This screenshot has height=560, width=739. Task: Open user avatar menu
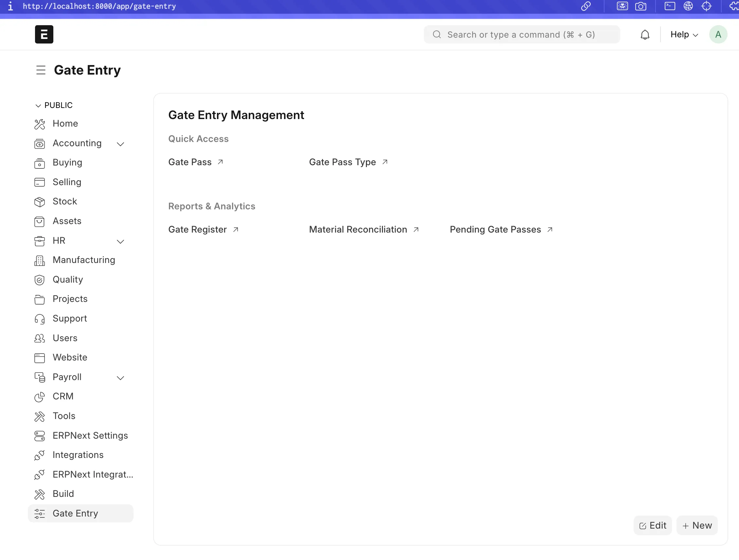click(x=718, y=34)
